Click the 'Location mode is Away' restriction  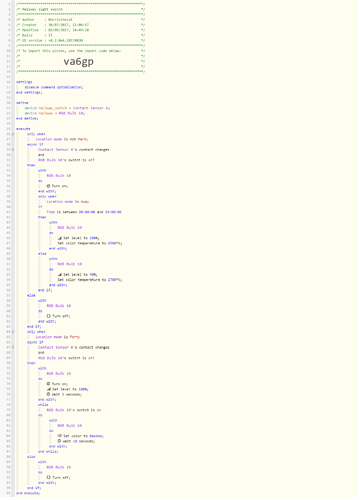pos(68,202)
